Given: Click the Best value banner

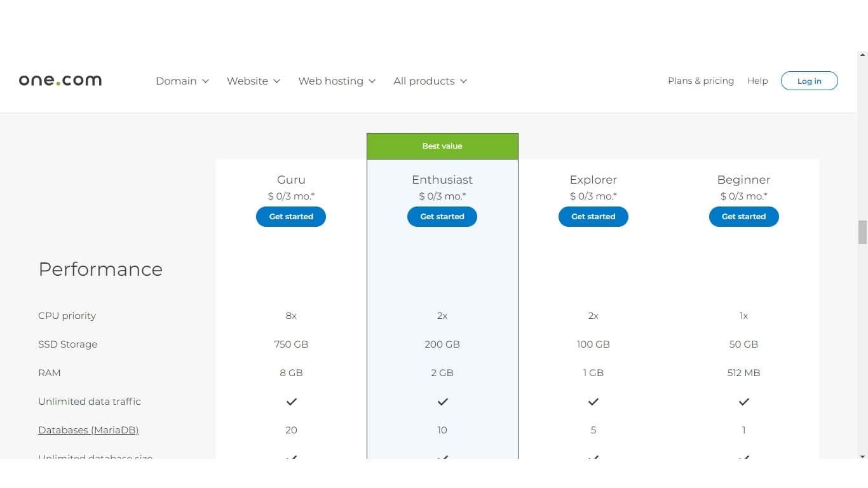Looking at the screenshot, I should pos(442,146).
